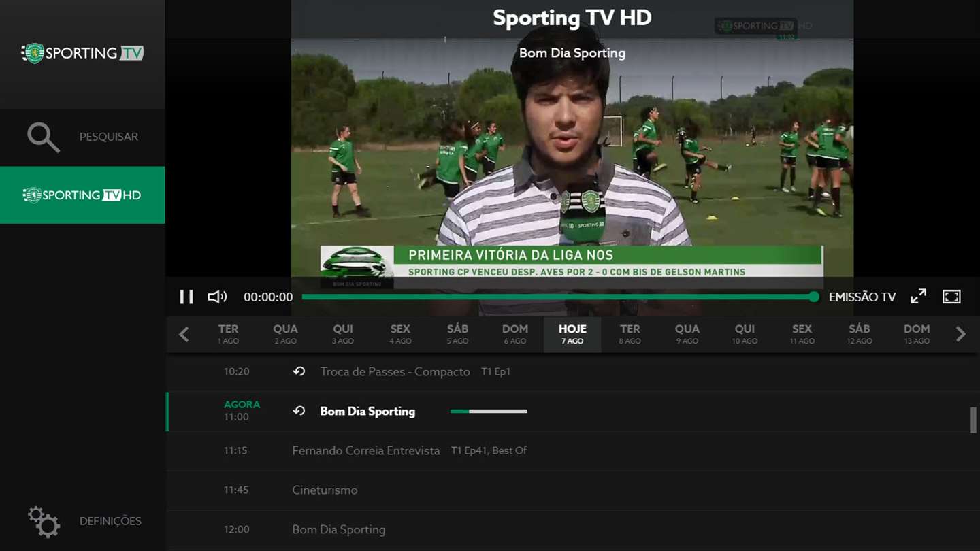980x551 pixels.
Task: Select the SÁB 5 AGO day tab
Action: tap(457, 334)
